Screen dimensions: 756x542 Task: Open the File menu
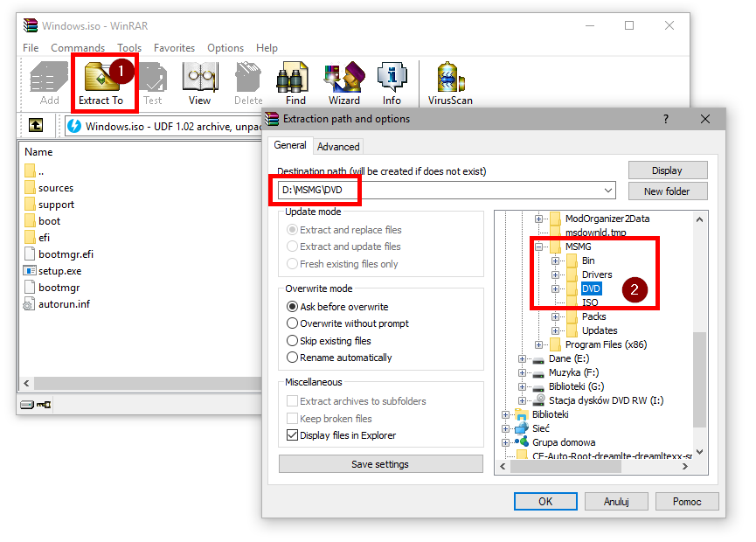point(31,48)
